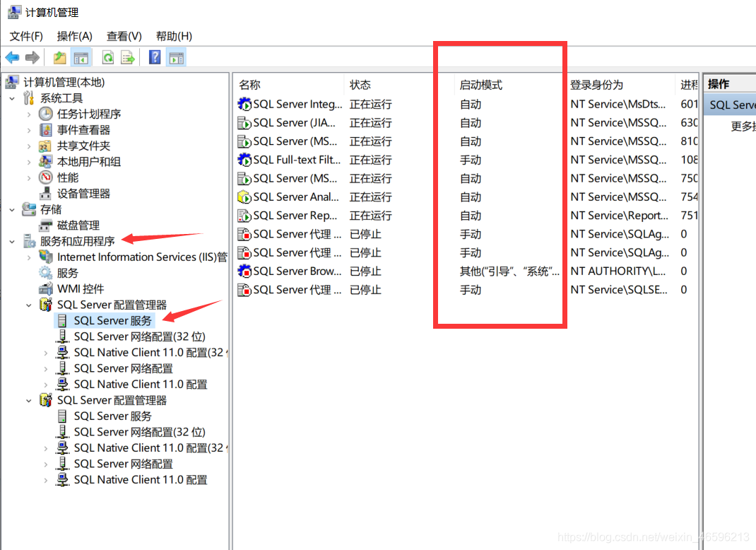
Task: Click the SQL Server Anal... service icon
Action: 244,197
